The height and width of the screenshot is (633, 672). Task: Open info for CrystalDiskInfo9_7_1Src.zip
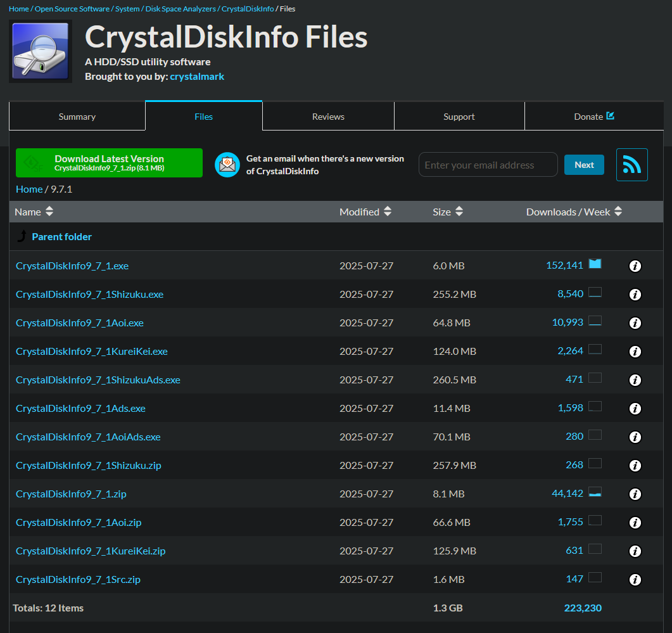pos(635,580)
